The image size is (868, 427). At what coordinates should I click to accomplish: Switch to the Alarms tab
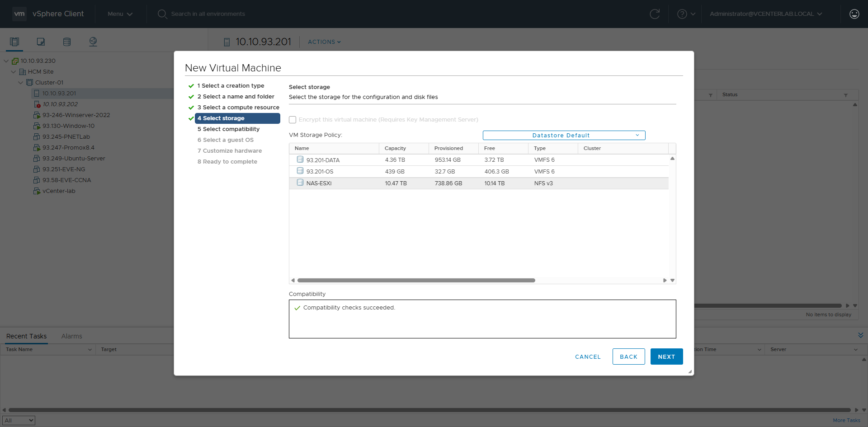pyautogui.click(x=71, y=336)
